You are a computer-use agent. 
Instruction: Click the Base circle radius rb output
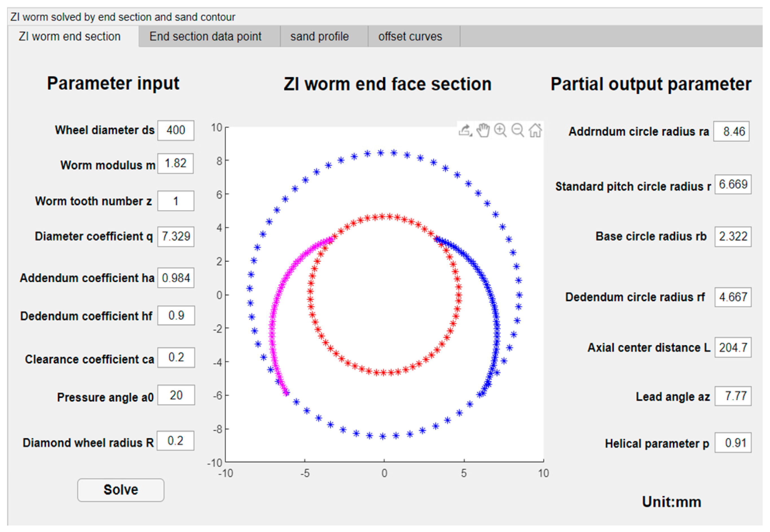pos(733,237)
